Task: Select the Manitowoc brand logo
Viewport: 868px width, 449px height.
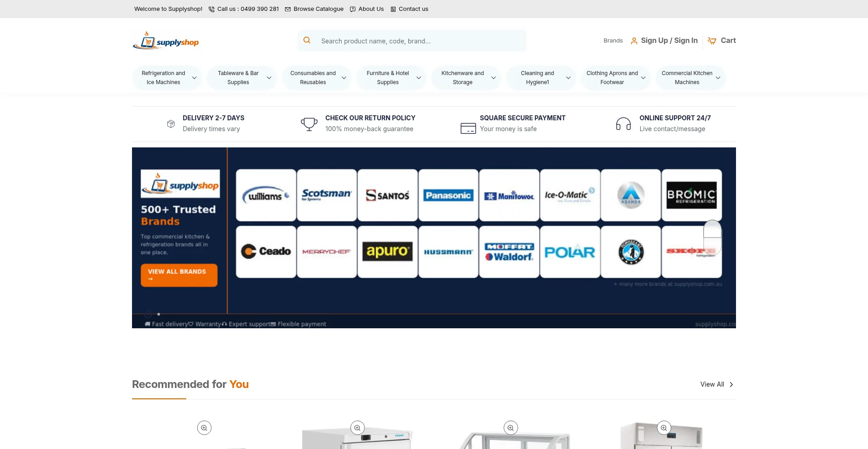Action: (509, 195)
